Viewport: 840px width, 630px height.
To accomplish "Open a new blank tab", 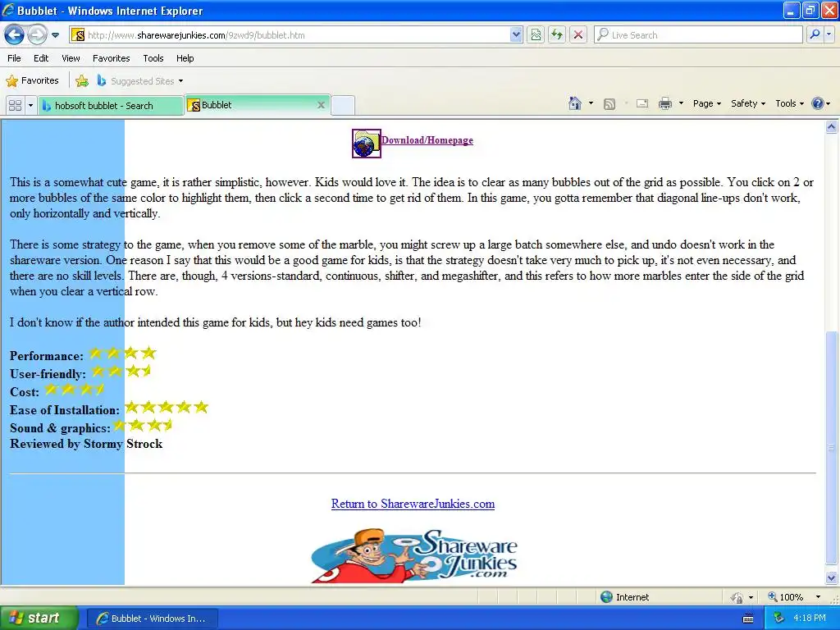I will [343, 106].
